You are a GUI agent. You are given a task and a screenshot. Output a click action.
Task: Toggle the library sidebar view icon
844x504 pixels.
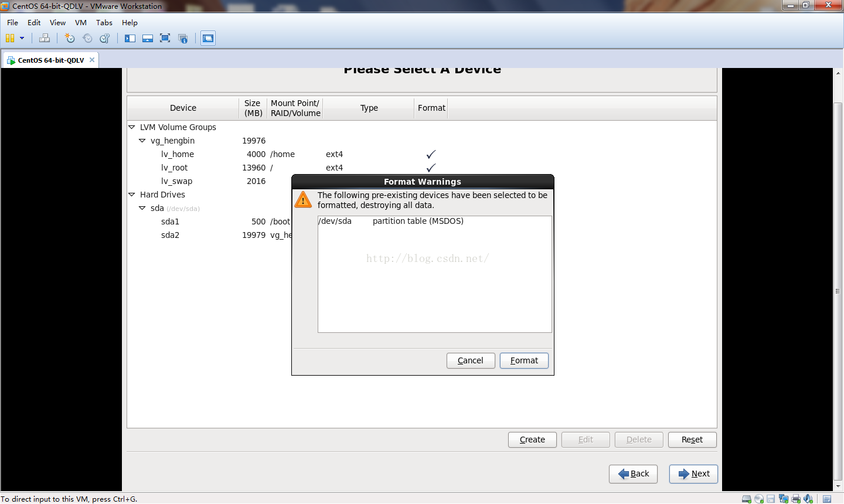130,38
